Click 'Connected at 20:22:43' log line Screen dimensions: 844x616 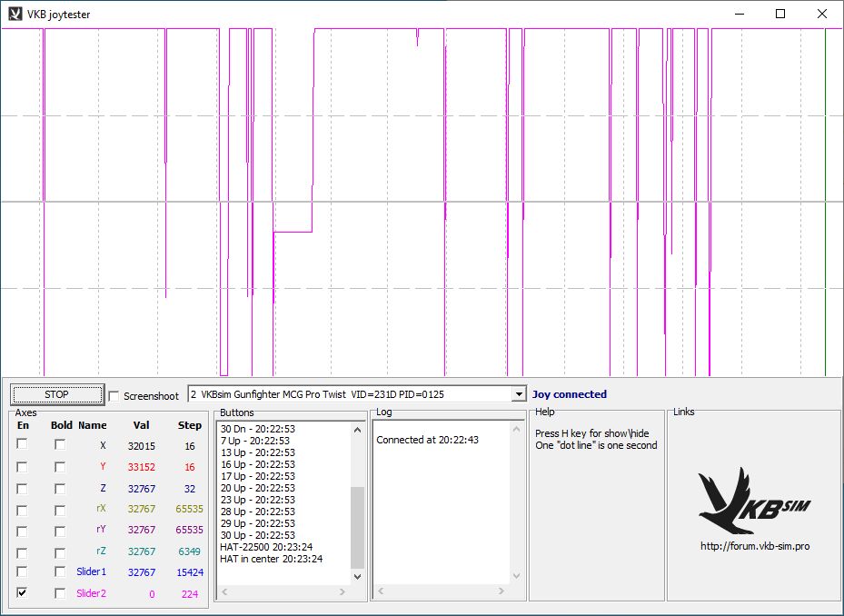click(x=427, y=440)
